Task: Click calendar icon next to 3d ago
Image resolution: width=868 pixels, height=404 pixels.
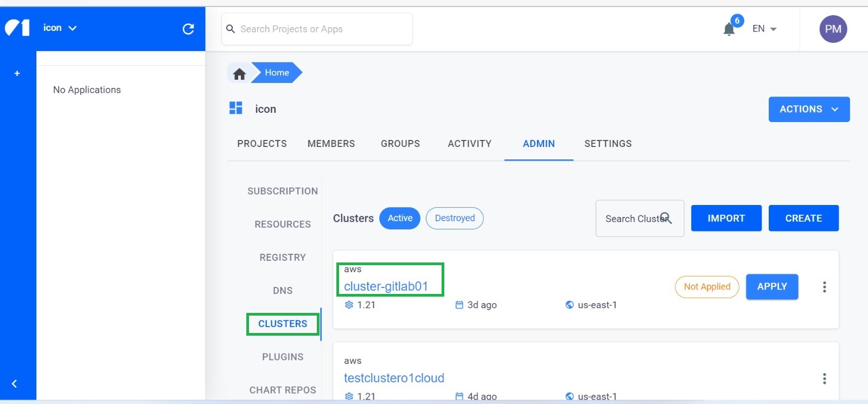Action: pos(459,305)
